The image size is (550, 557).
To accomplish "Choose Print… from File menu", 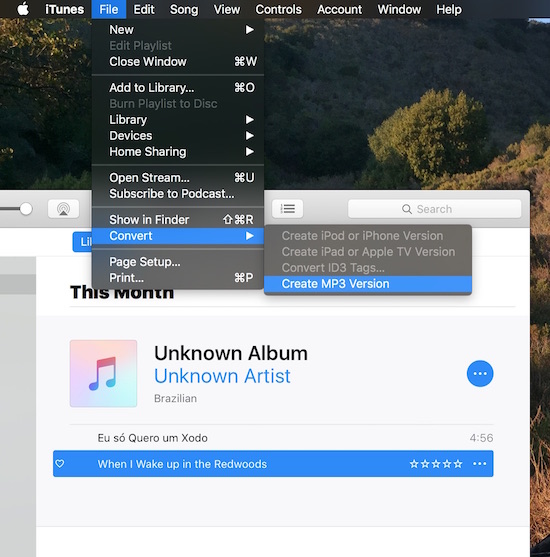I will coord(178,278).
